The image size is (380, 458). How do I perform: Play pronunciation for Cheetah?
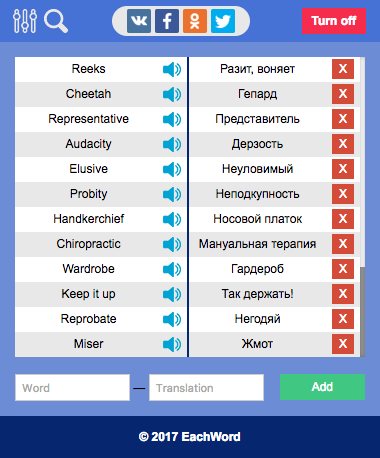tap(172, 94)
